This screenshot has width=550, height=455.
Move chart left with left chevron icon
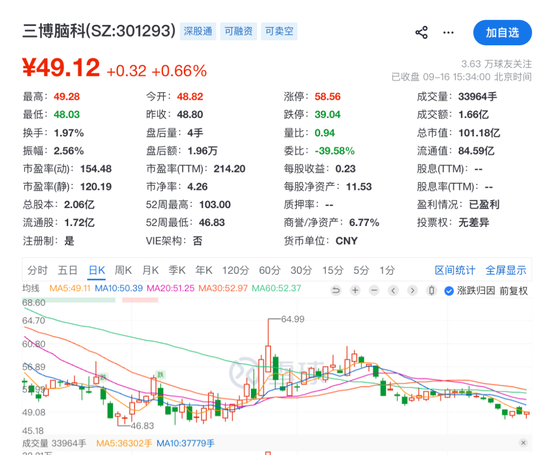393,290
